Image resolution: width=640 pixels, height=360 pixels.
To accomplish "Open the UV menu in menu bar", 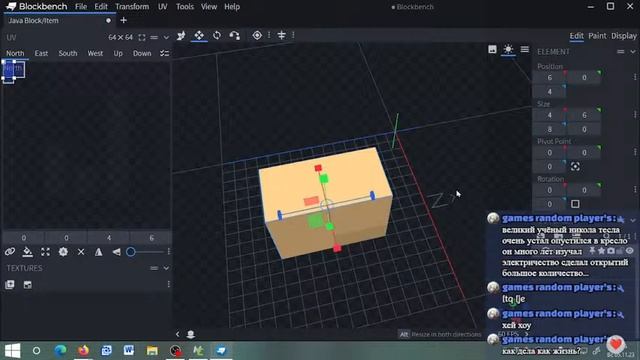I will [x=162, y=7].
